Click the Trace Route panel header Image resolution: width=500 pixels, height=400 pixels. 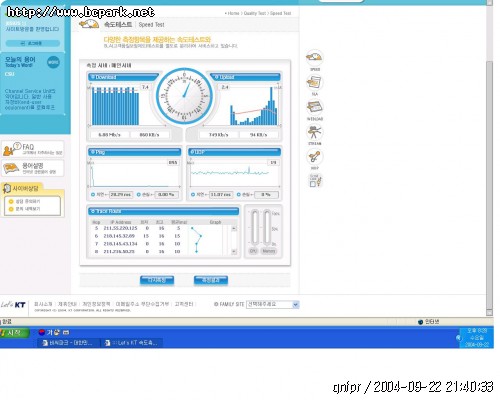[164, 211]
